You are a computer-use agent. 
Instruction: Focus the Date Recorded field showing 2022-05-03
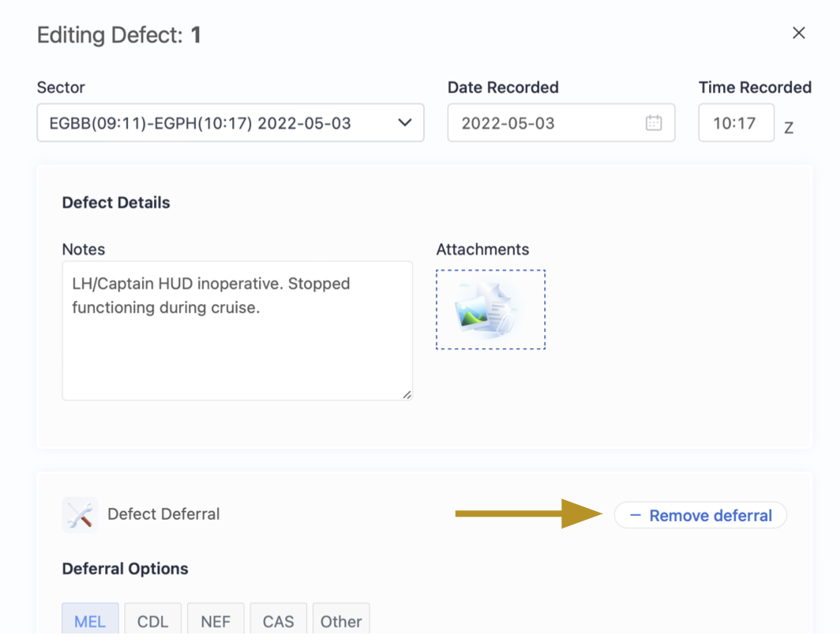[545, 123]
